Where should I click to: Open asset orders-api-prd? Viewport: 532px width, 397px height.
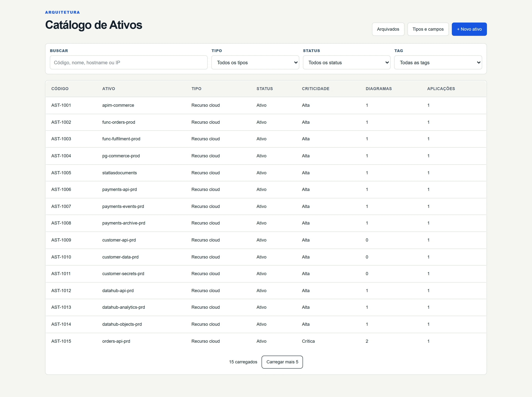click(x=116, y=341)
